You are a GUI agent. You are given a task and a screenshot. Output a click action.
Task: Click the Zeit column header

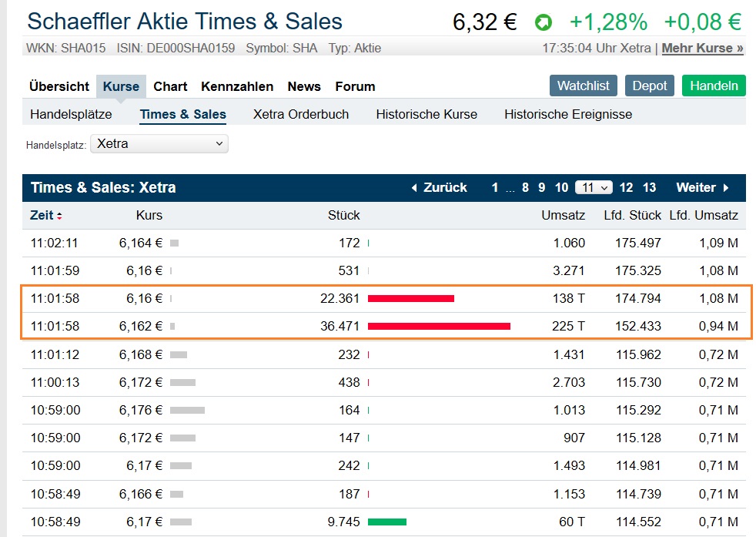42,215
